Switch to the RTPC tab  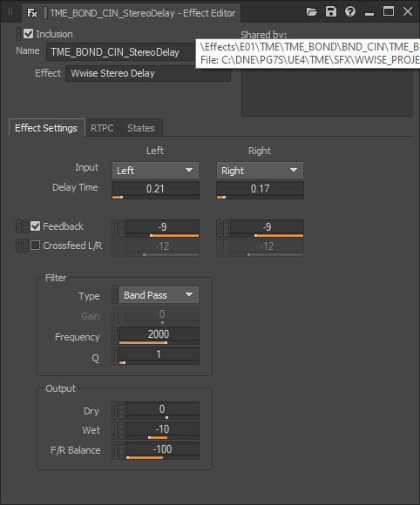(x=102, y=128)
